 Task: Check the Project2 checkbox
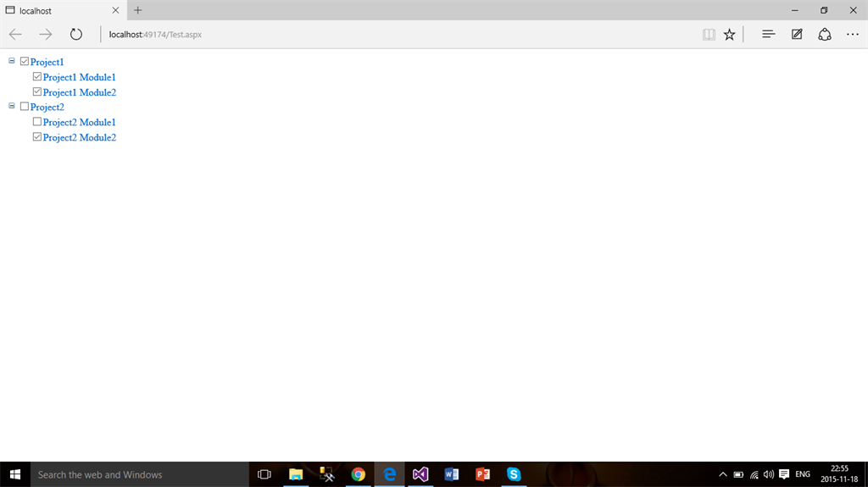25,106
